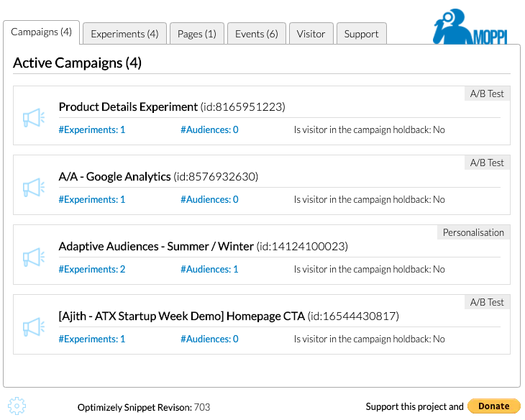This screenshot has height=420, width=525.
Task: Select Adaptive Audiences - Summer / Winter title
Action: coord(156,246)
